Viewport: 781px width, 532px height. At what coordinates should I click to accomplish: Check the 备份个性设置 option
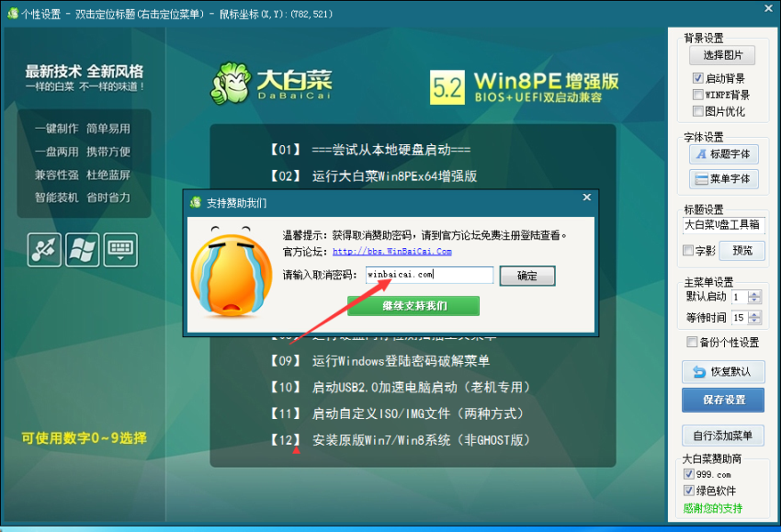(692, 342)
